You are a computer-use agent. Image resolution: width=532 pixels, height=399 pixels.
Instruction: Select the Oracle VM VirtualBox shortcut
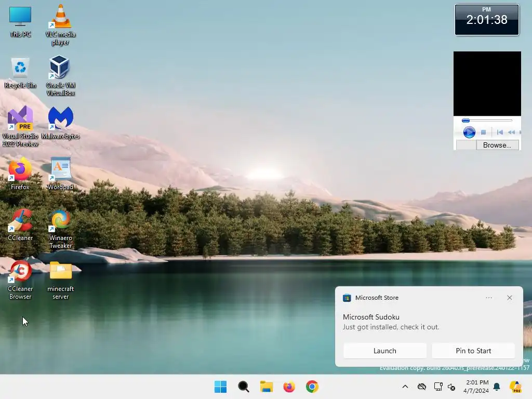tap(60, 76)
